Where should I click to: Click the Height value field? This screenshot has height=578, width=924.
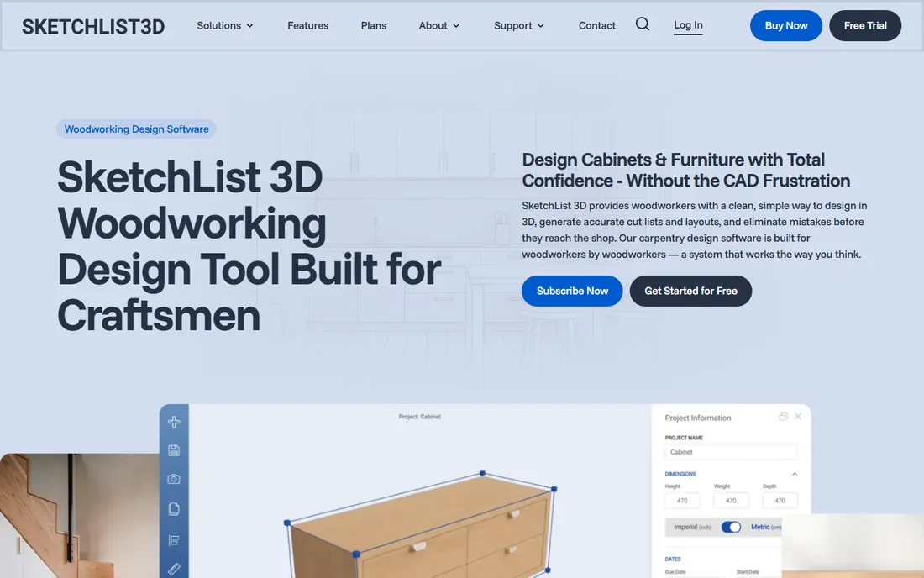coord(682,500)
